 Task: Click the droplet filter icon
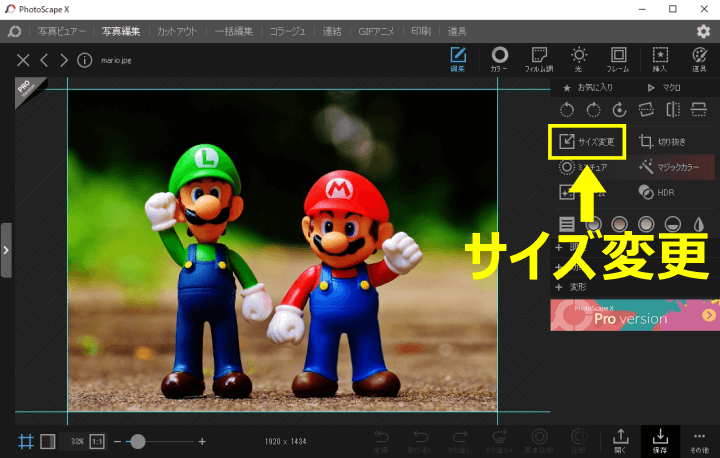(699, 224)
